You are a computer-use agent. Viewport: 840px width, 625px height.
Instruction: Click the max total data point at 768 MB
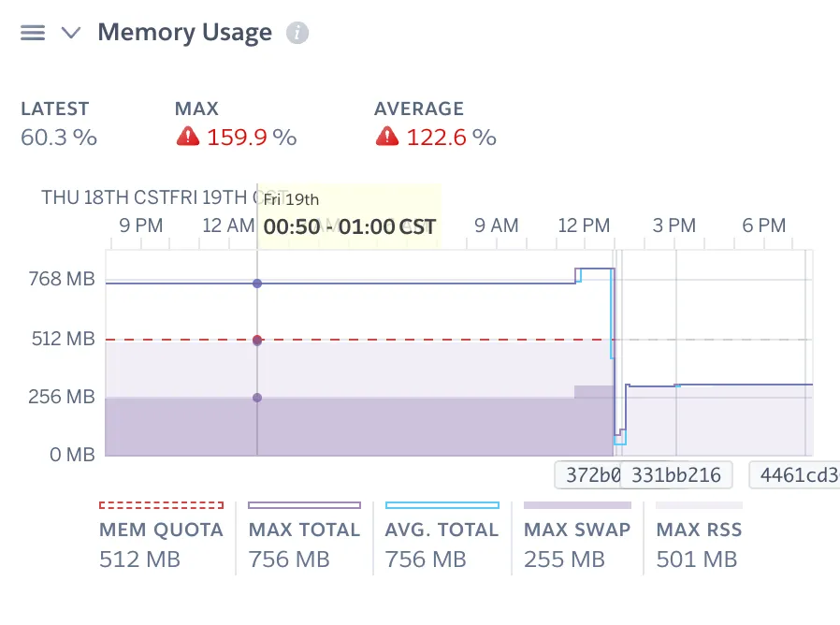(x=257, y=283)
